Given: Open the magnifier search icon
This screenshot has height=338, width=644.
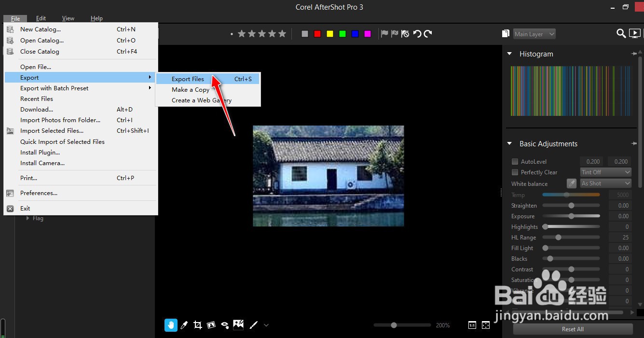Looking at the screenshot, I should (621, 33).
